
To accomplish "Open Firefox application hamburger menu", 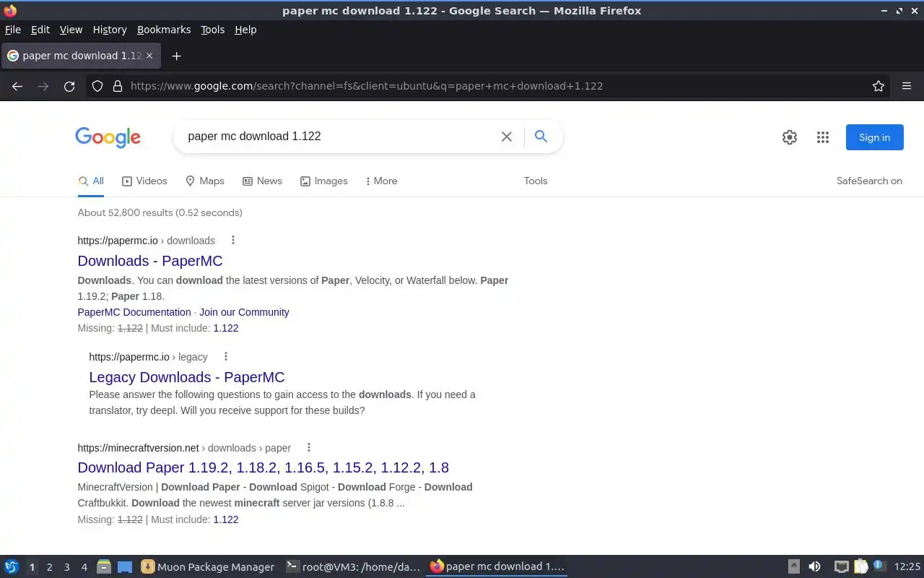I will (907, 86).
